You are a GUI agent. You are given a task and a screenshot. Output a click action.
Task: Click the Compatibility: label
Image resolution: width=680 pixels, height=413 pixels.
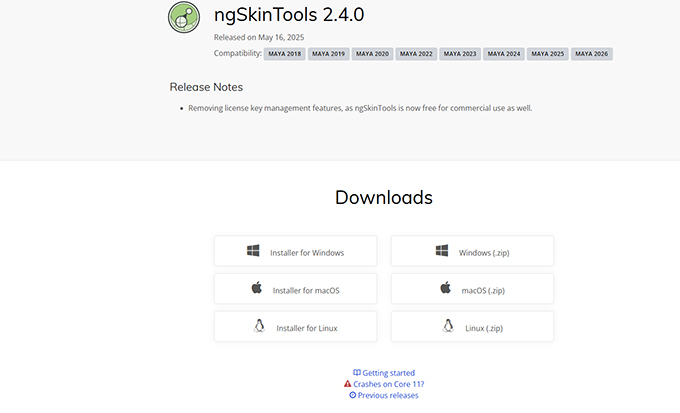point(238,53)
